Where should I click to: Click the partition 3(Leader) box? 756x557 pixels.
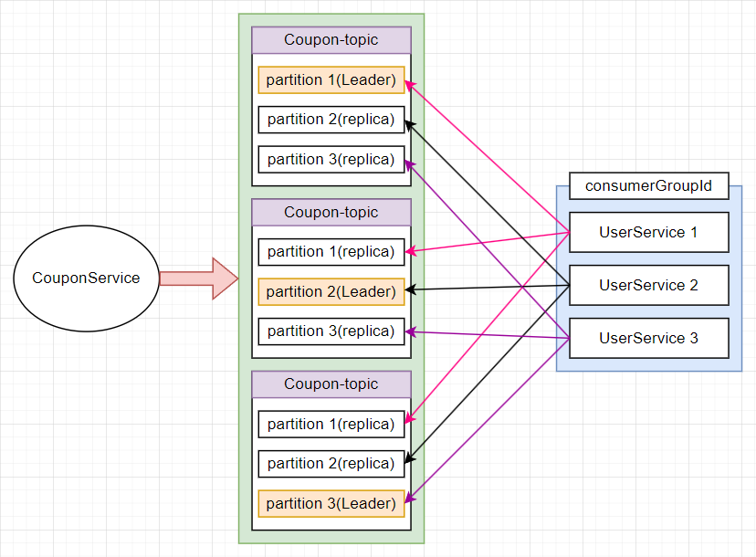point(331,503)
